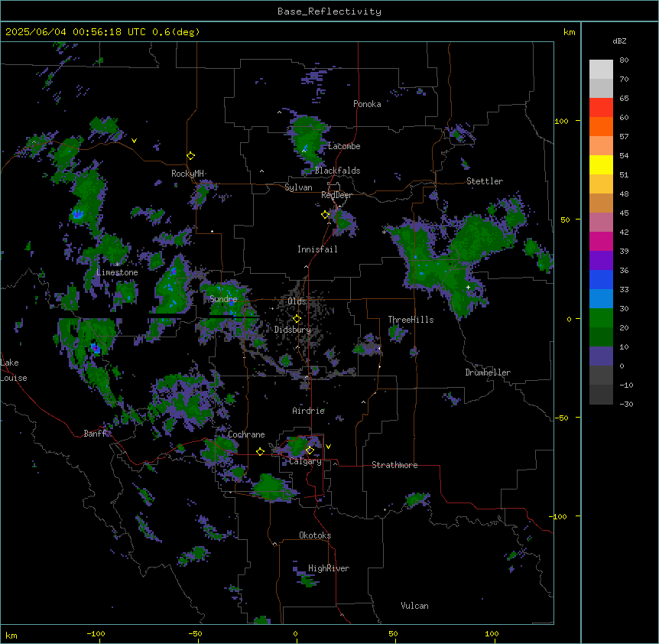Click the Lake Louise label
Viewport: 659px width, 644px height.
(x=14, y=370)
